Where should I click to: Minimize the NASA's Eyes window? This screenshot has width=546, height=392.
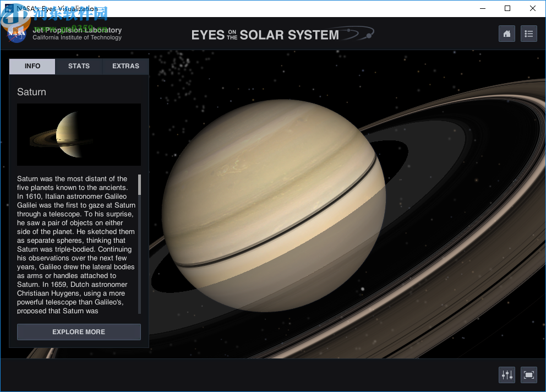pos(482,8)
